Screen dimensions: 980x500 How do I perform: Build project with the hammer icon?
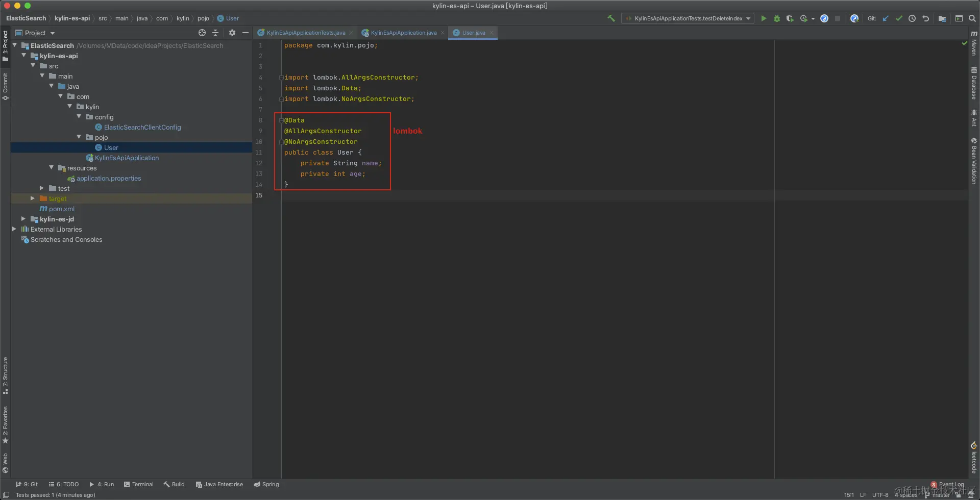tap(611, 18)
